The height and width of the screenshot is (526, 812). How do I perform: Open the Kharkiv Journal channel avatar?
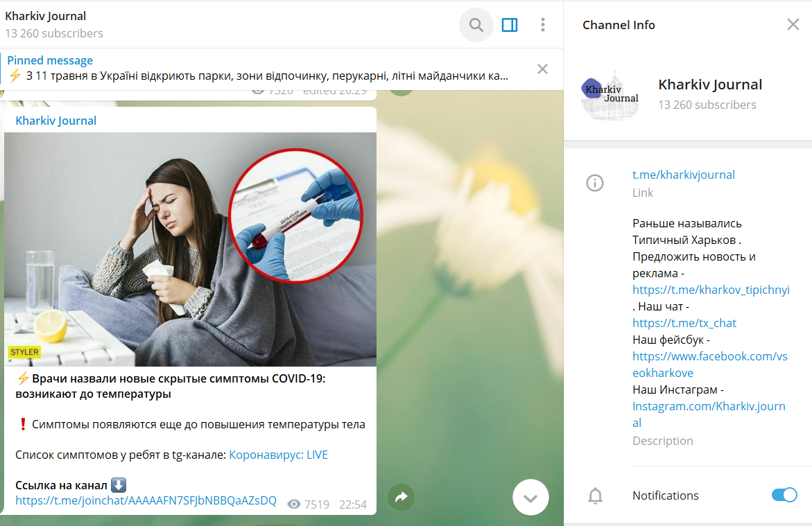tap(610, 95)
